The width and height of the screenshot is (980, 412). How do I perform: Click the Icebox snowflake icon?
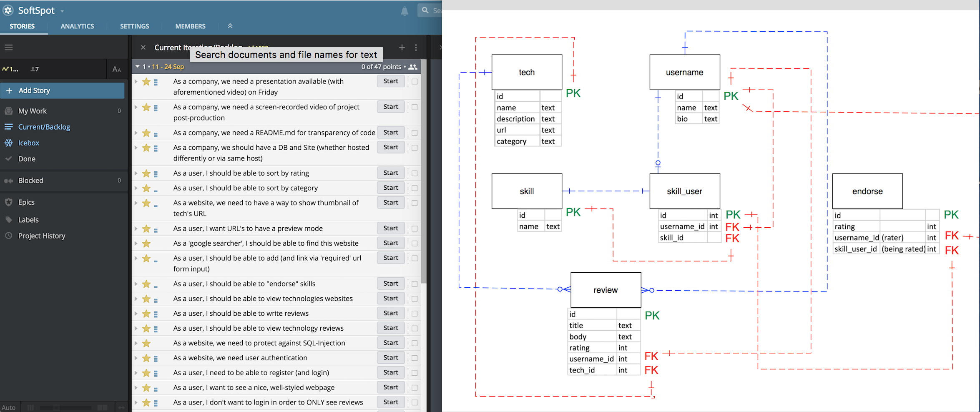click(x=9, y=143)
